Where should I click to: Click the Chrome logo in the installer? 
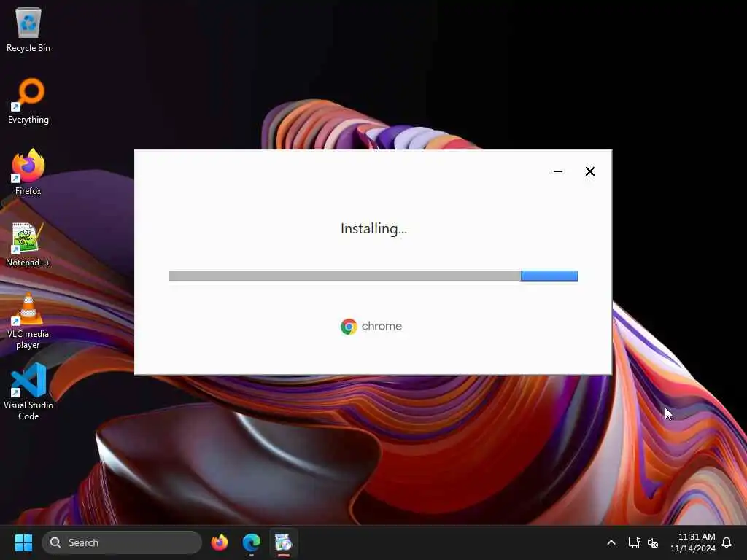[x=349, y=327]
